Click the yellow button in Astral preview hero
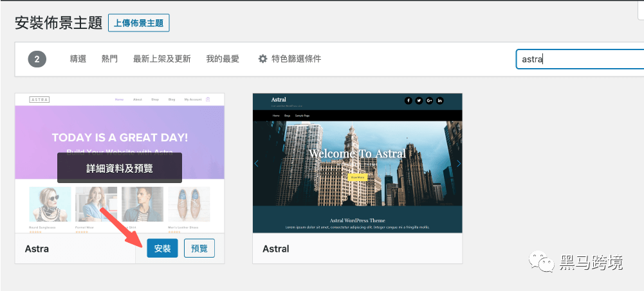 (357, 177)
